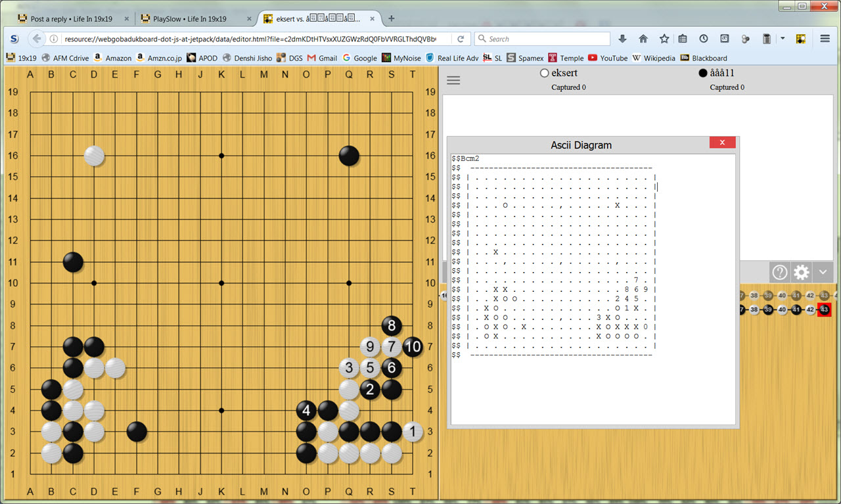The width and height of the screenshot is (841, 504).
Task: Open the Denshi Jisho bookmark
Action: [x=247, y=58]
